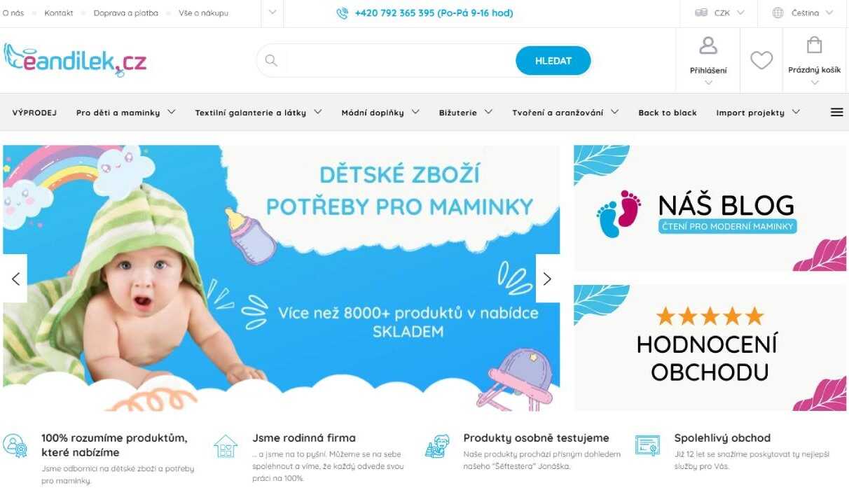
Task: Open the Back to black menu item
Action: click(x=668, y=112)
